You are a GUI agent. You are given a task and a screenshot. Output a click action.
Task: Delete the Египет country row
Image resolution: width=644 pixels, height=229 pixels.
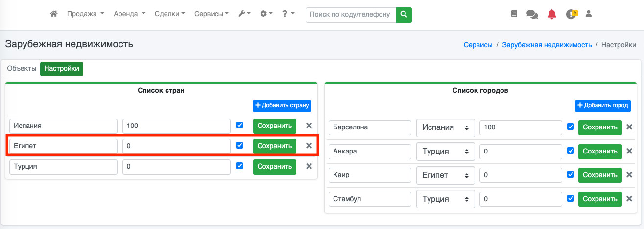point(309,146)
